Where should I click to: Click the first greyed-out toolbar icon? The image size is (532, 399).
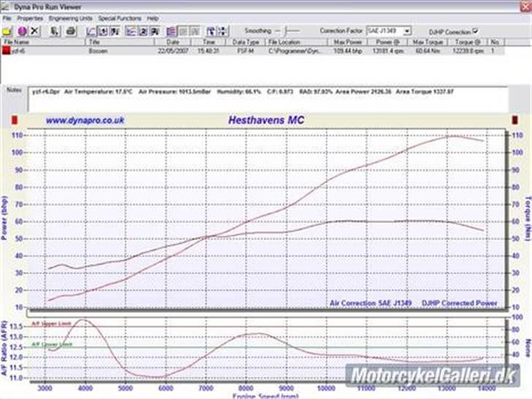[183, 31]
